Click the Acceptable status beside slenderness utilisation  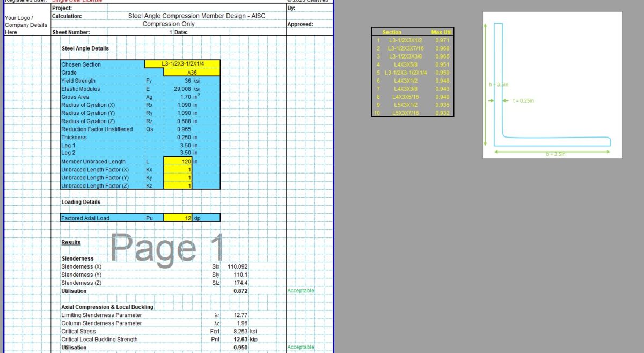click(x=301, y=291)
